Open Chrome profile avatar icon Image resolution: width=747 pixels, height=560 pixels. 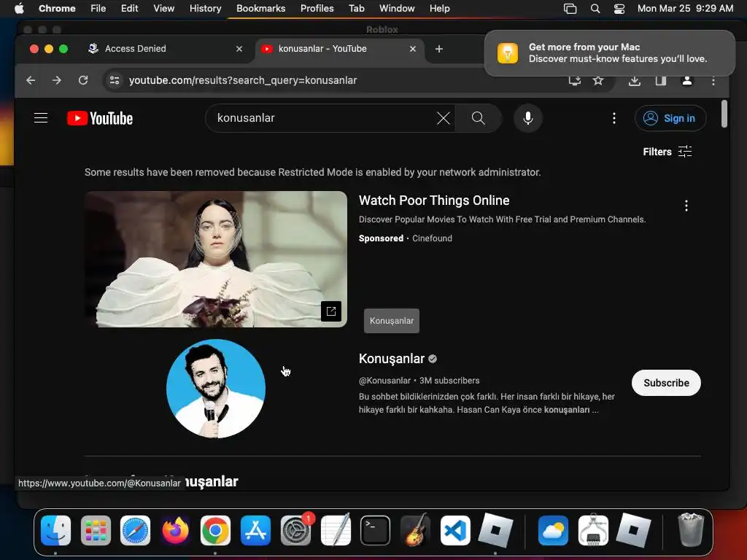pyautogui.click(x=687, y=81)
